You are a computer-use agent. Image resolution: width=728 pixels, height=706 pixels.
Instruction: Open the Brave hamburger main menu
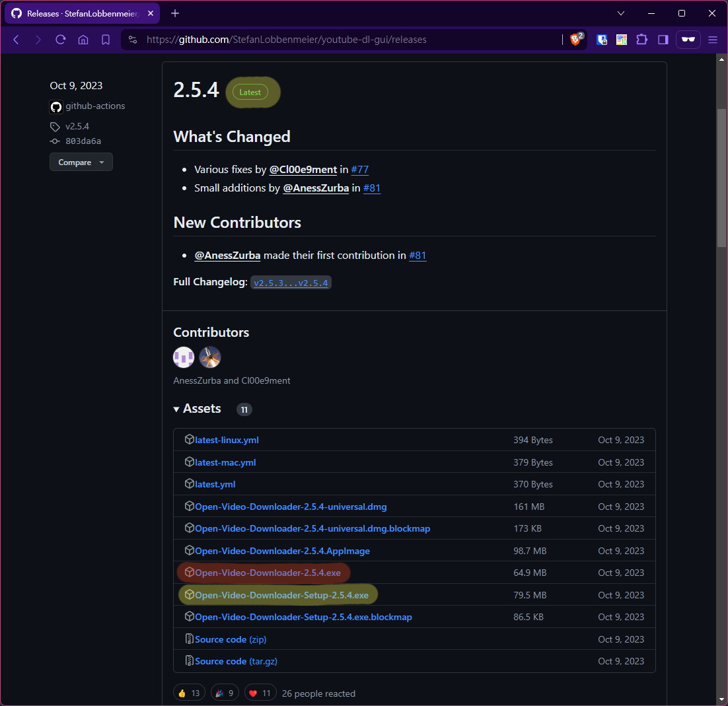(x=713, y=40)
